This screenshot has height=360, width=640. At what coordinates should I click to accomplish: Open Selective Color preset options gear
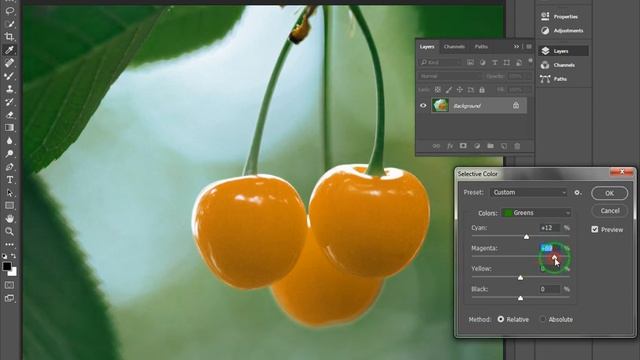click(578, 192)
